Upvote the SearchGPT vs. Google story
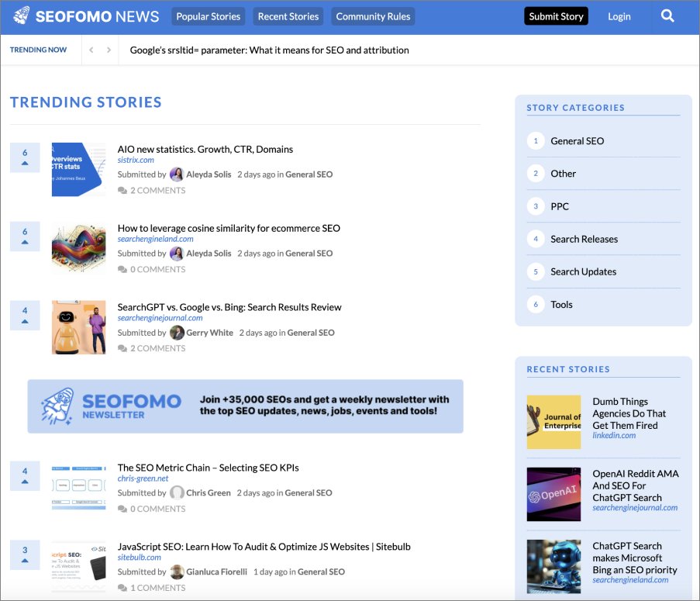700x601 pixels. click(25, 316)
